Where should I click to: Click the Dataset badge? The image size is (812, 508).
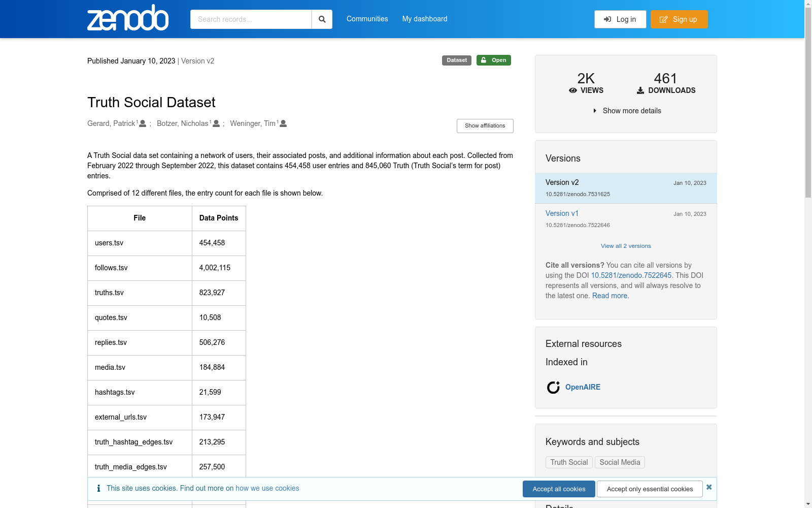point(457,60)
